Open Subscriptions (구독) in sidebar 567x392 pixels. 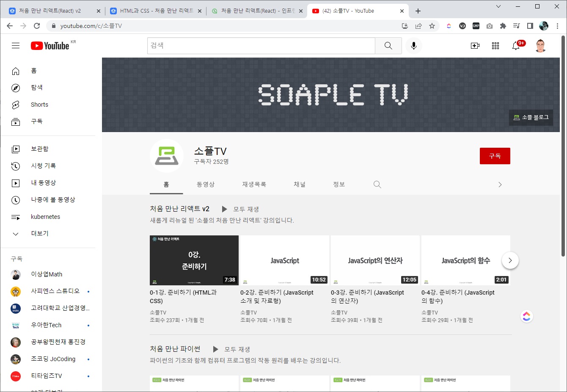[x=48, y=121]
